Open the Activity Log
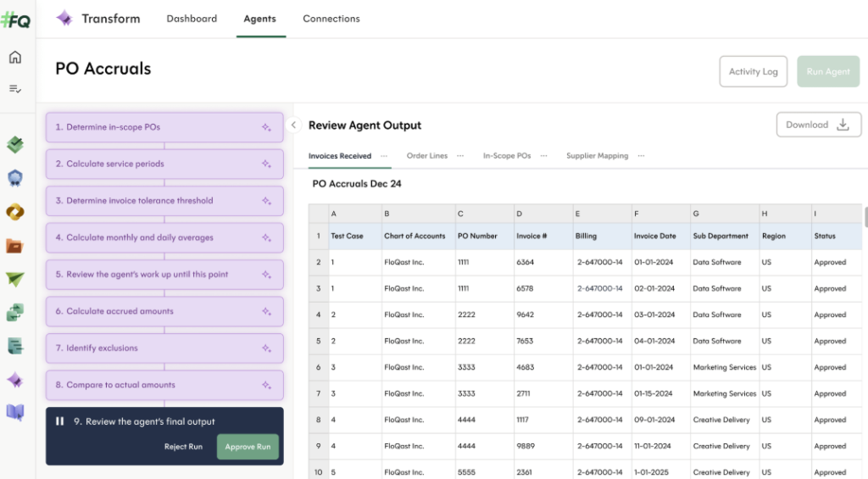 pos(753,72)
